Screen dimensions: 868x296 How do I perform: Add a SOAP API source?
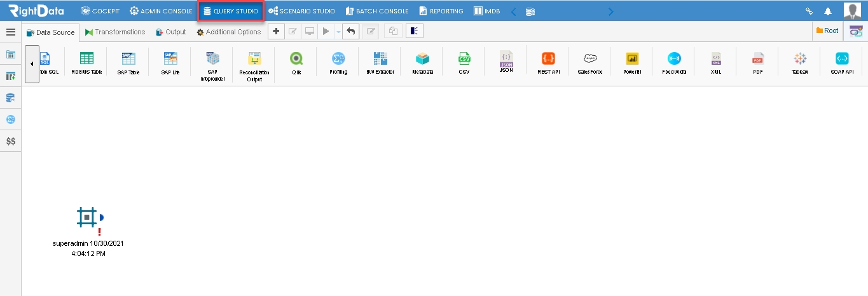tap(842, 63)
